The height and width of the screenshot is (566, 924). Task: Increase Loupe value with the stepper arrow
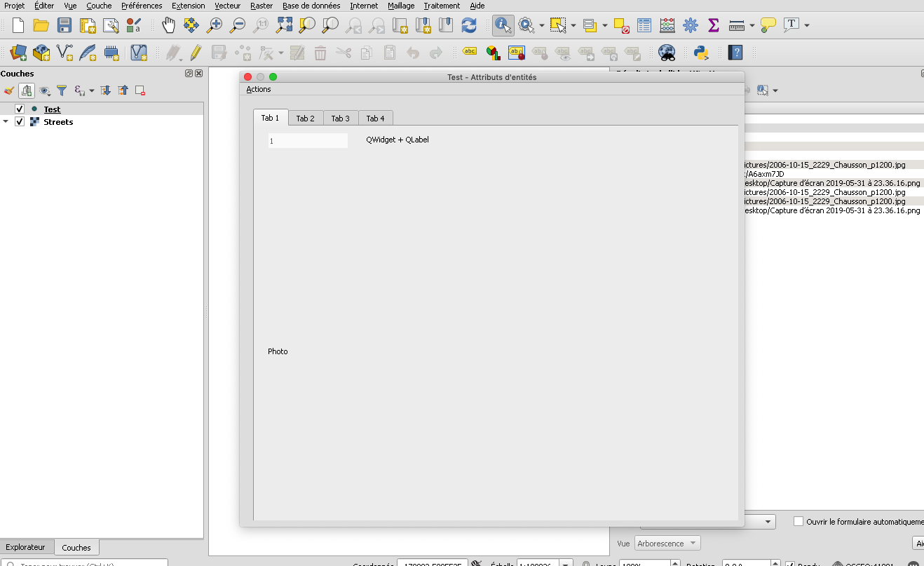click(674, 561)
